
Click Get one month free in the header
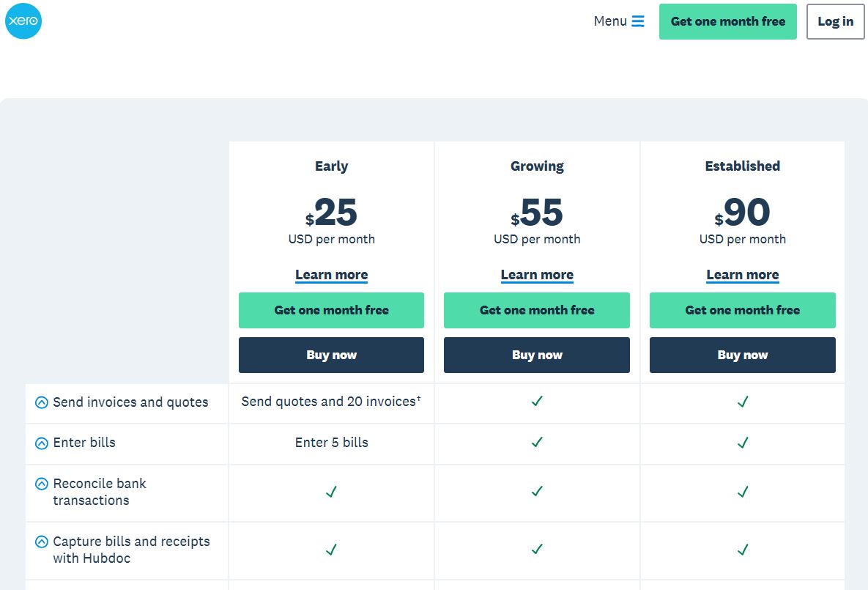[x=727, y=21]
